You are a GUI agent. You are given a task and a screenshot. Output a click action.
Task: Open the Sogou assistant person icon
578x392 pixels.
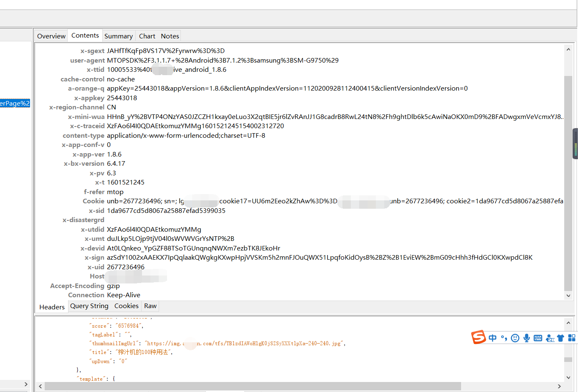(550, 339)
